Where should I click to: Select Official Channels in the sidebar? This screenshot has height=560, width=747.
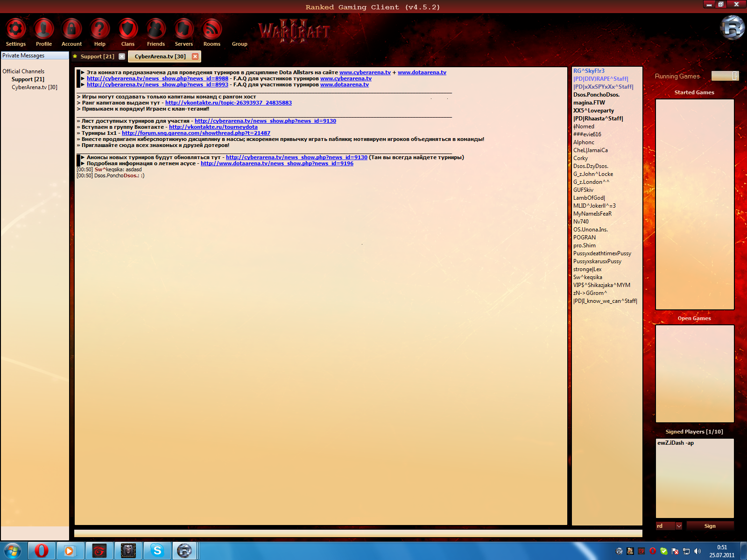click(23, 71)
